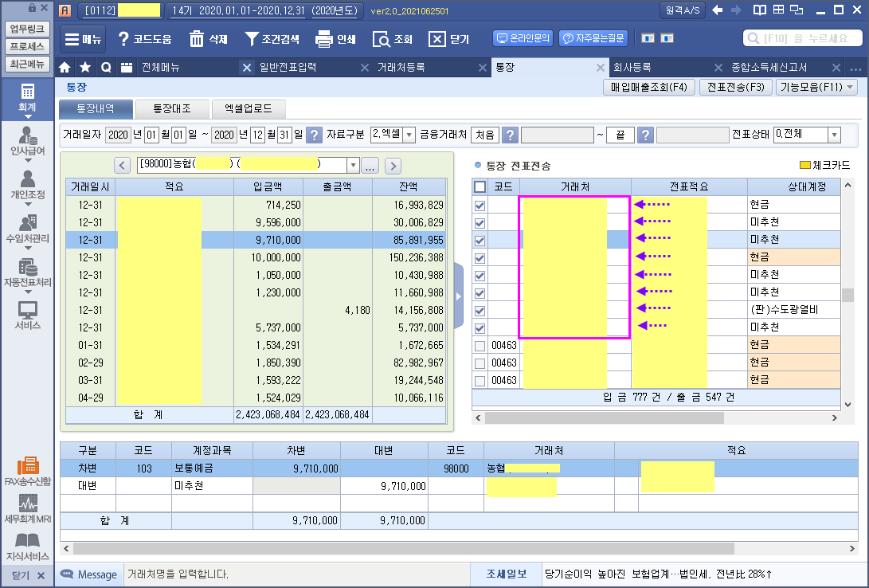Open 회계 module in left sidebar
The image size is (869, 588).
coord(28,101)
